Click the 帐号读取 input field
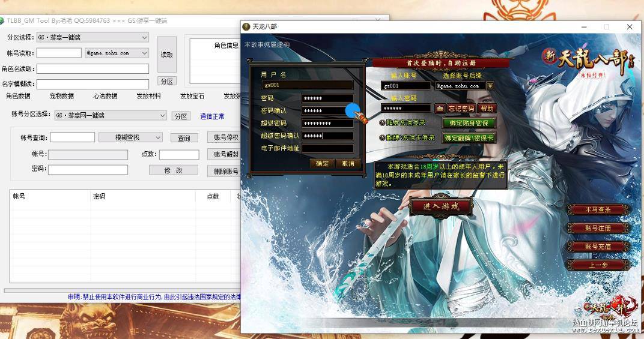This screenshot has height=339, width=644. pos(59,53)
